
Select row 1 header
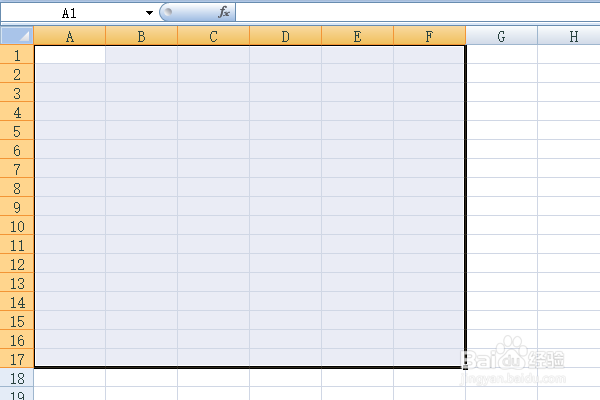[x=17, y=55]
